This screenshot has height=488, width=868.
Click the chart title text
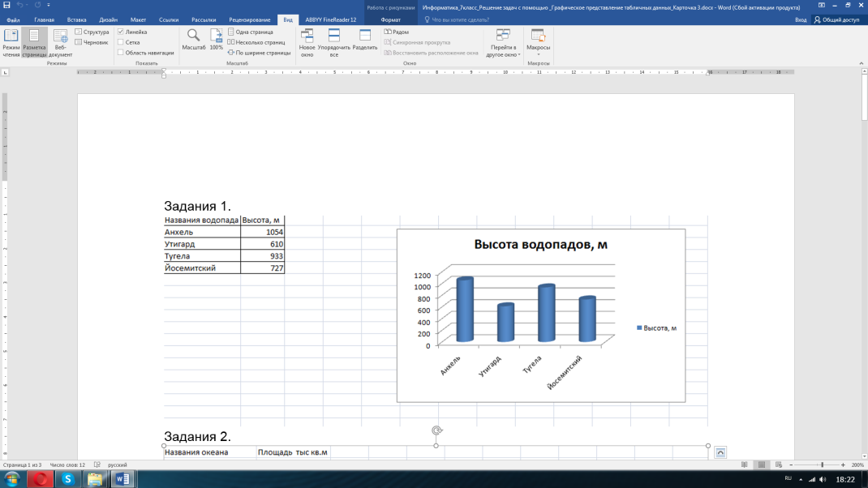541,245
